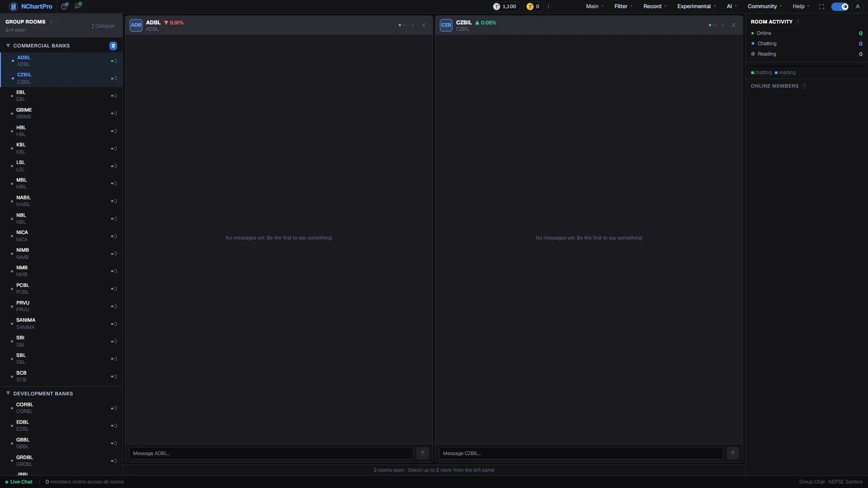Click Collapse in Group Rooms panel

[x=103, y=26]
